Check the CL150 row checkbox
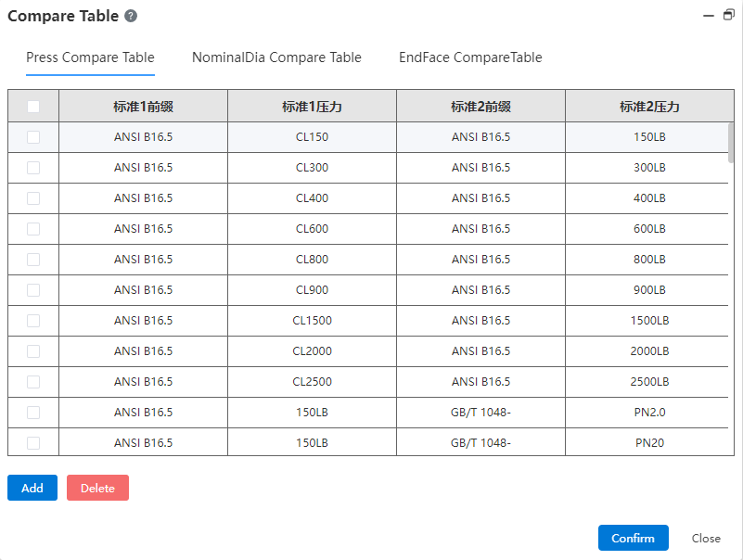The width and height of the screenshot is (743, 560). [x=33, y=137]
